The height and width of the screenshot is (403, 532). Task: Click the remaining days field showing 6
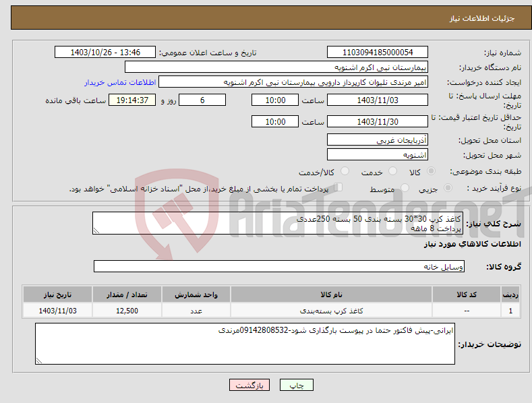(x=202, y=100)
